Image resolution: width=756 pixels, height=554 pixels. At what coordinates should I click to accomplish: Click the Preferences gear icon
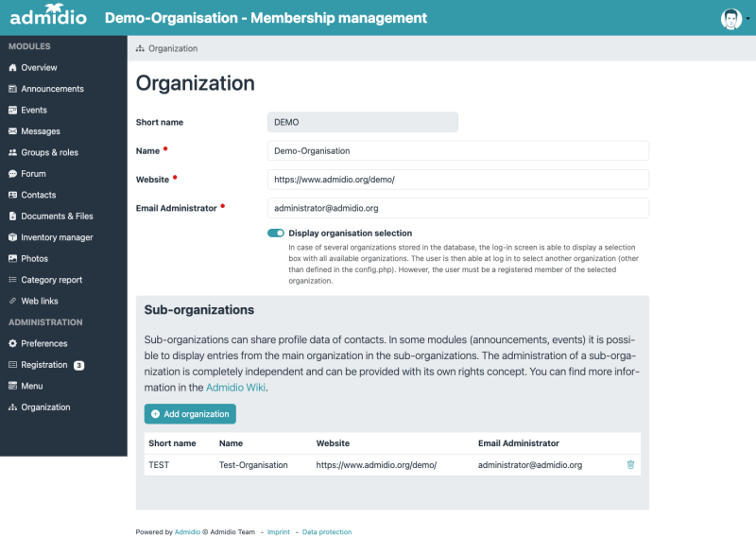[x=12, y=344]
